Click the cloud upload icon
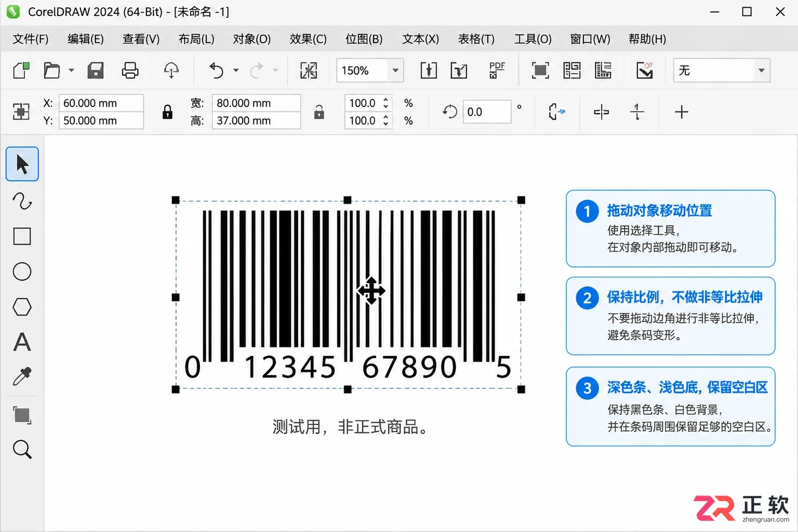798x532 pixels. [x=171, y=70]
